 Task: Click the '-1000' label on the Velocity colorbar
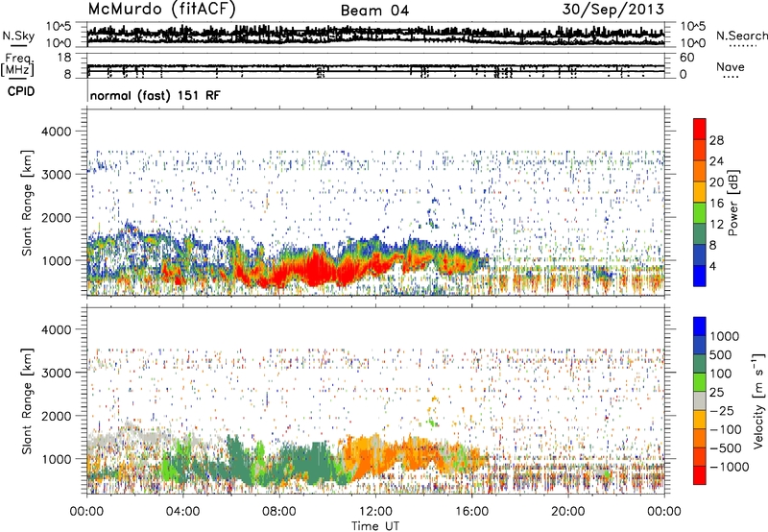(730, 467)
